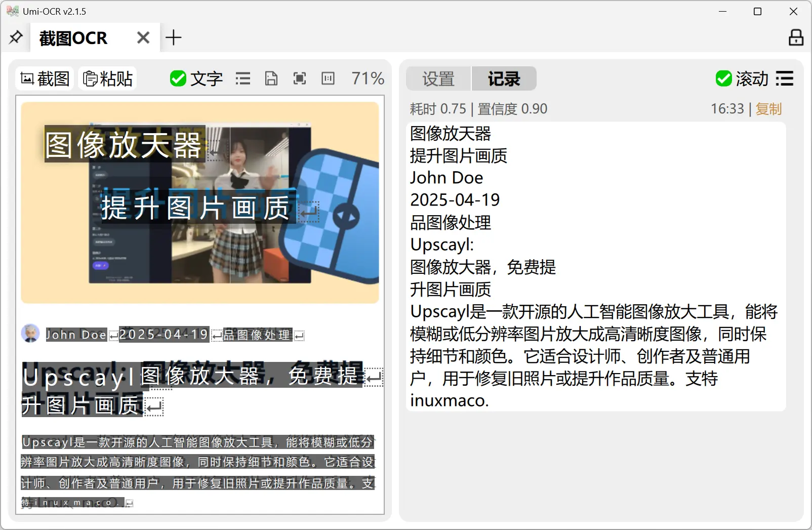The height and width of the screenshot is (530, 812).
Task: Minimize the Umi-OCR window
Action: (x=723, y=11)
